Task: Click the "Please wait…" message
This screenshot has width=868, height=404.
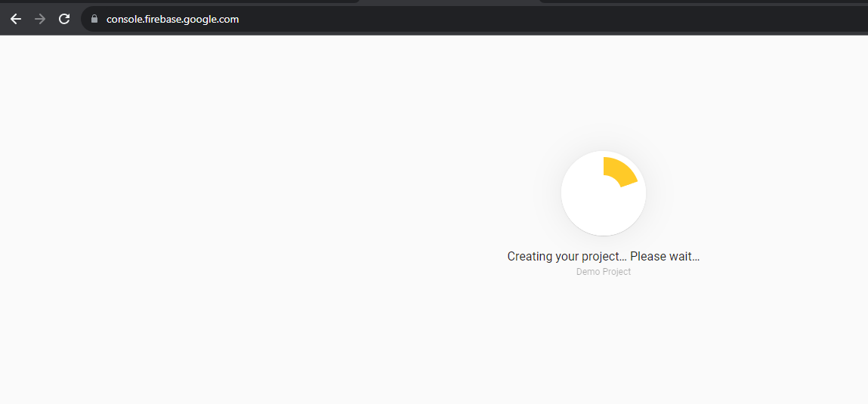Action: coord(665,257)
